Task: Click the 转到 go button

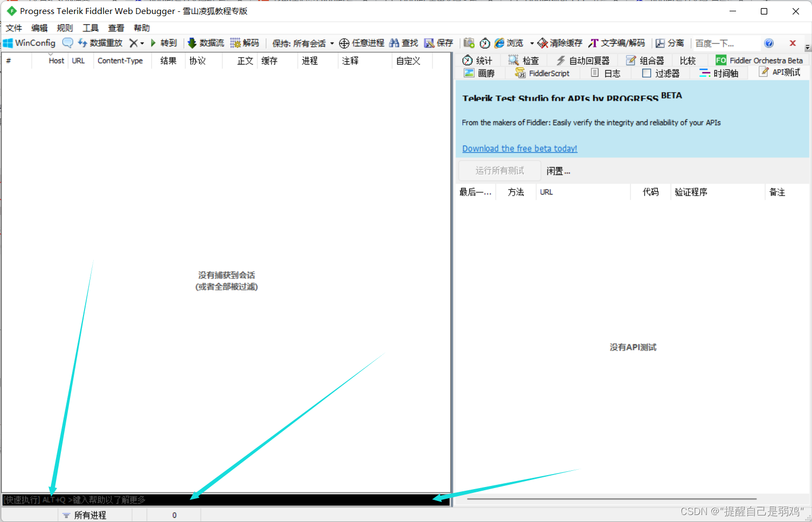Action: [164, 43]
